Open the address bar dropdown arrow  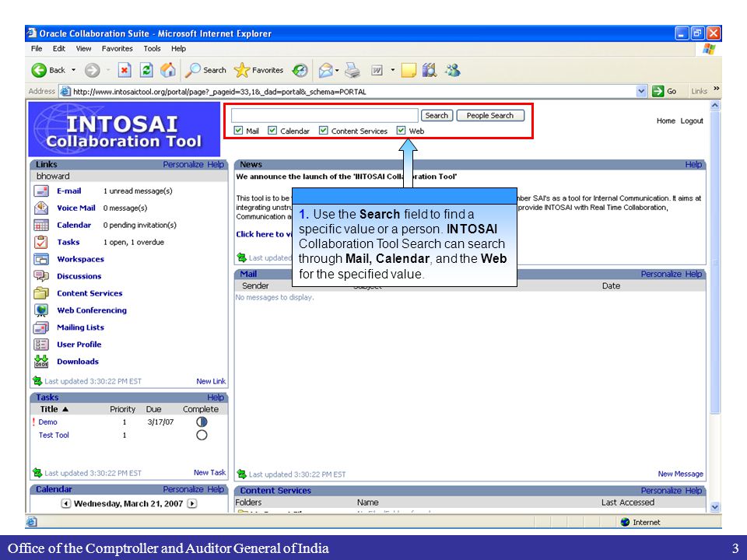click(x=641, y=91)
